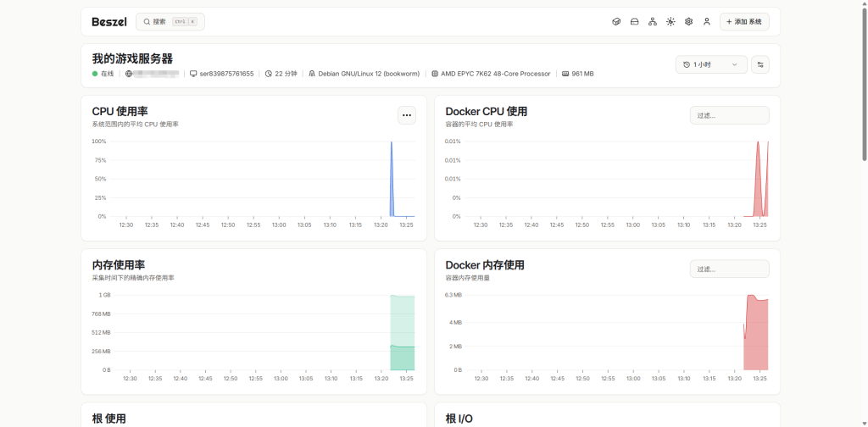The width and height of the screenshot is (868, 427).
Task: Expand the 1 小时 time range dropdown
Action: click(x=711, y=64)
